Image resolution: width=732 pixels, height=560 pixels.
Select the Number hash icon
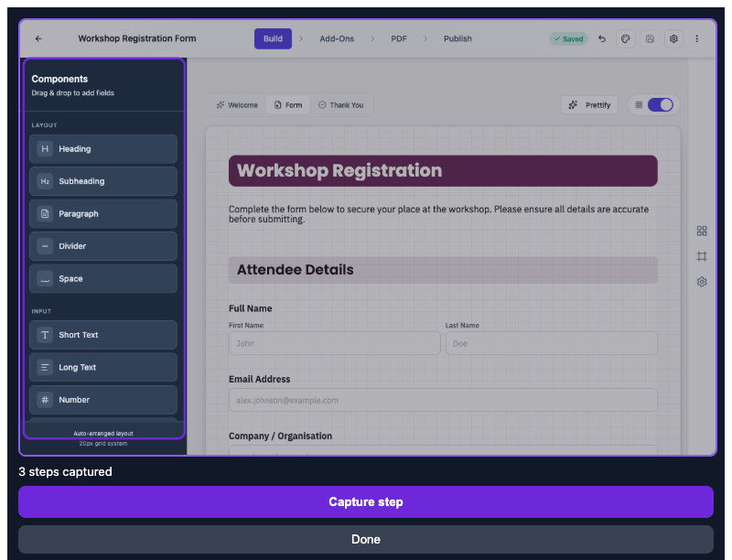tap(45, 400)
